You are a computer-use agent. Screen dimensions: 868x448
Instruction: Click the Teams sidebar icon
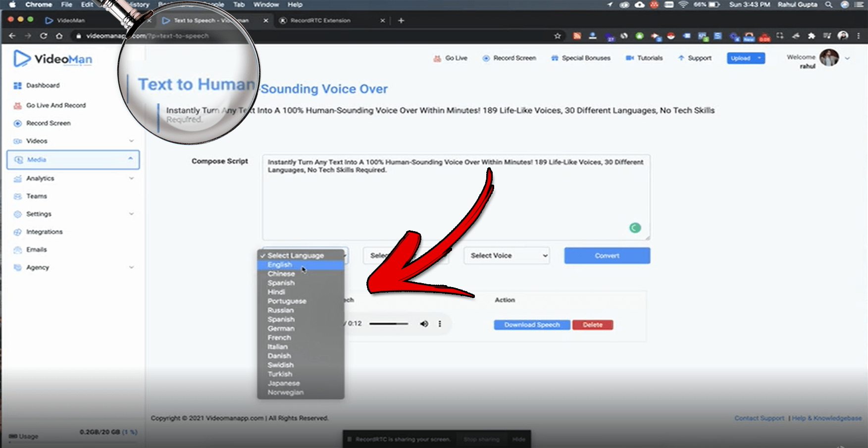point(18,196)
